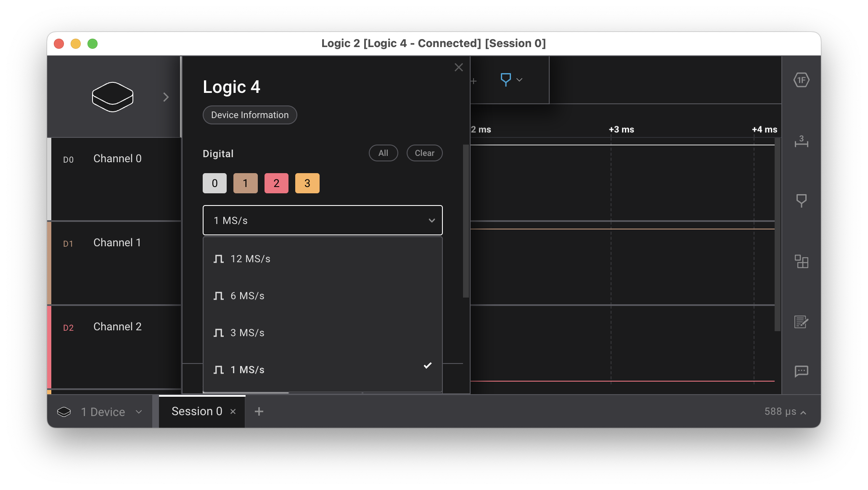Open the 1 Device dropdown
Image resolution: width=868 pixels, height=490 pixels.
pyautogui.click(x=100, y=412)
